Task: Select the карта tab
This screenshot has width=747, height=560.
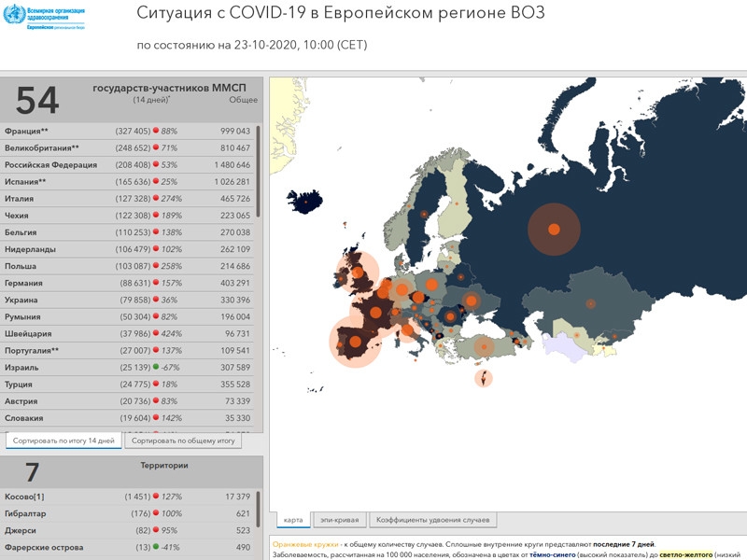Action: [x=291, y=520]
